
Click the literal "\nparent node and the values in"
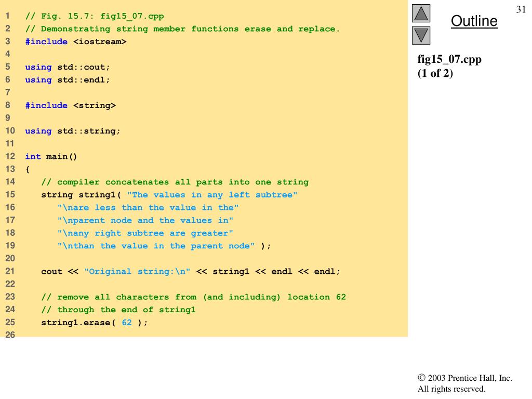[x=145, y=220]
